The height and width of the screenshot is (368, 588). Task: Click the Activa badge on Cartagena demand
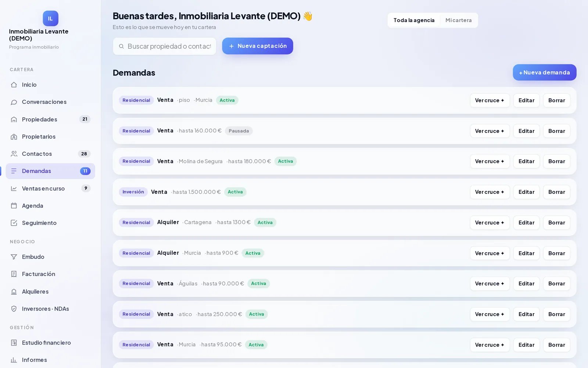point(265,223)
